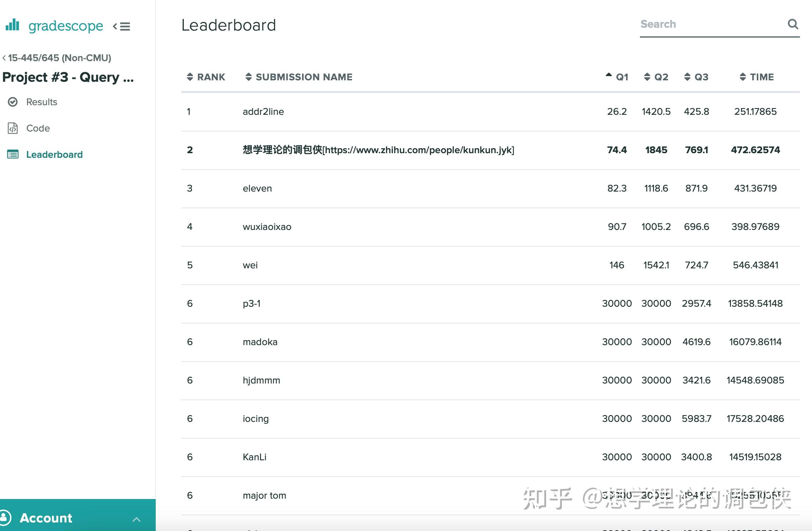Toggle sort order on the TIME column
Viewport: 812px width, 531px height.
(x=742, y=77)
